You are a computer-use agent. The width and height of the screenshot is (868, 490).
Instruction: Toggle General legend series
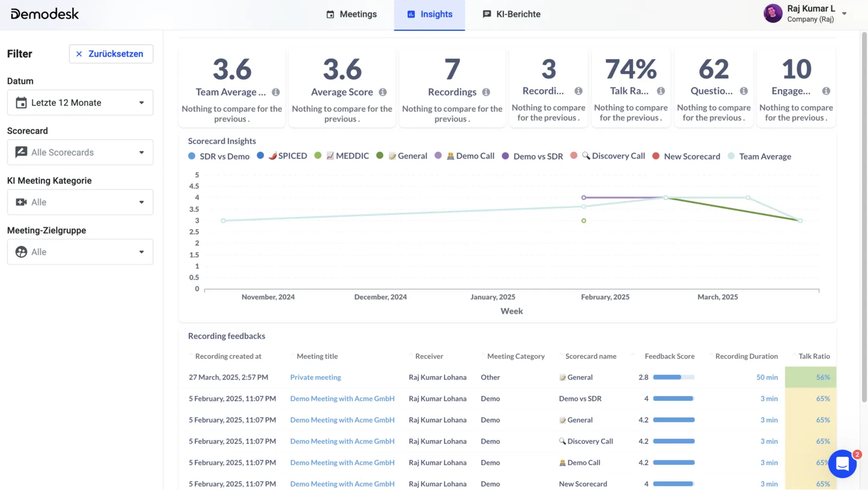coord(401,156)
